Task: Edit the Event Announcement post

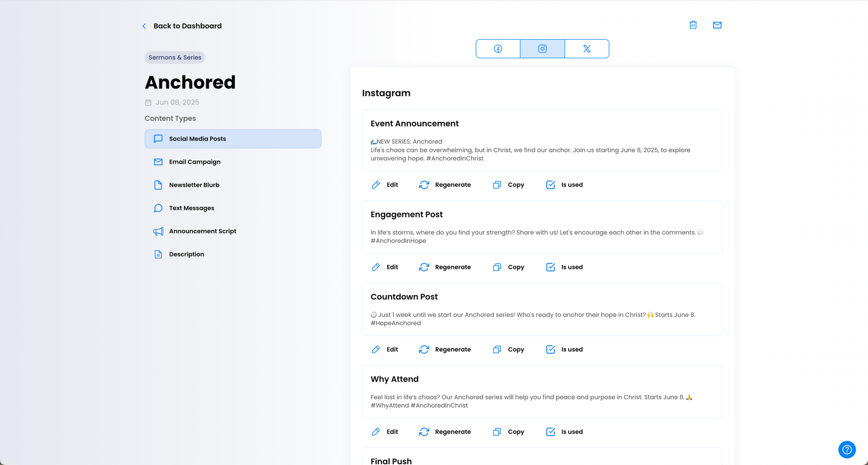Action: (385, 185)
